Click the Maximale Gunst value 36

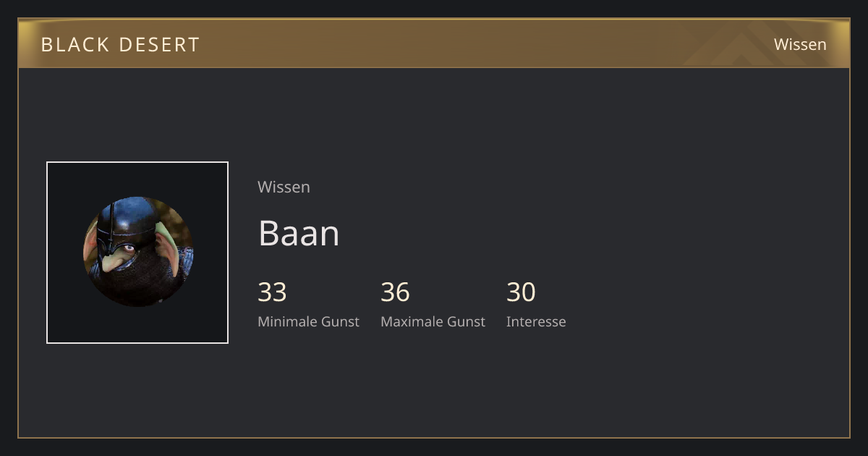click(395, 292)
